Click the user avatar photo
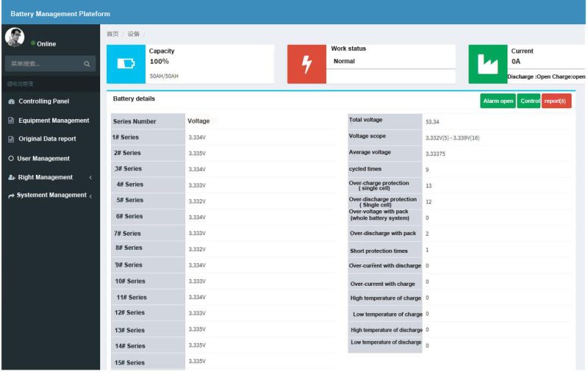Screen dimensions: 588x374 [15, 37]
